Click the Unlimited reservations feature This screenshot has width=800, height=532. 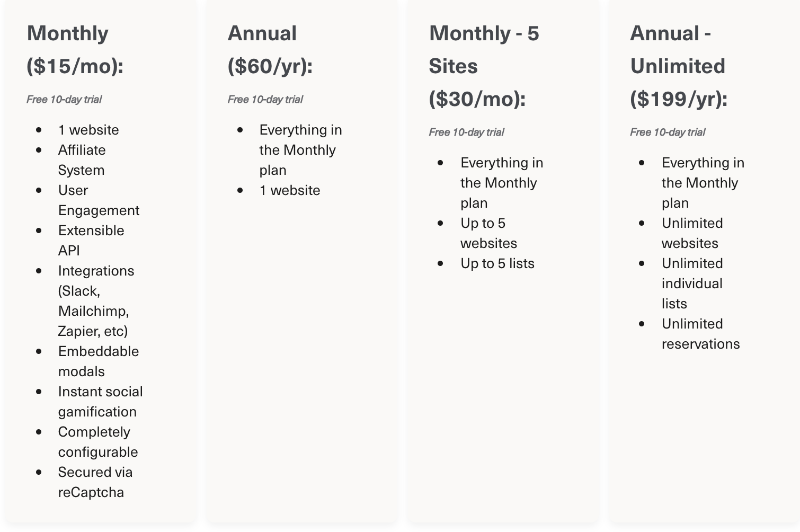coord(700,334)
